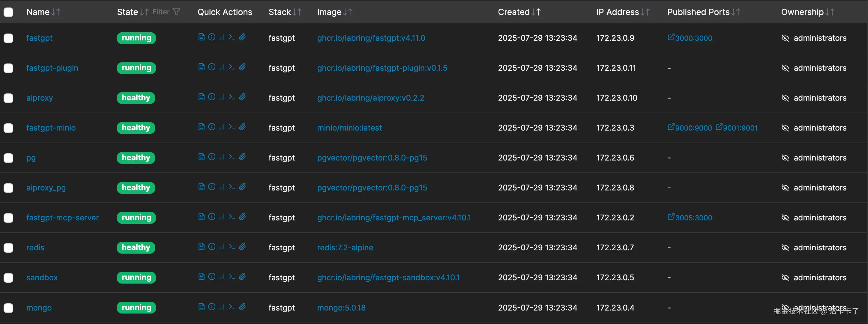Open logs for the mongo container
Screen dimensions: 868x324
point(201,307)
